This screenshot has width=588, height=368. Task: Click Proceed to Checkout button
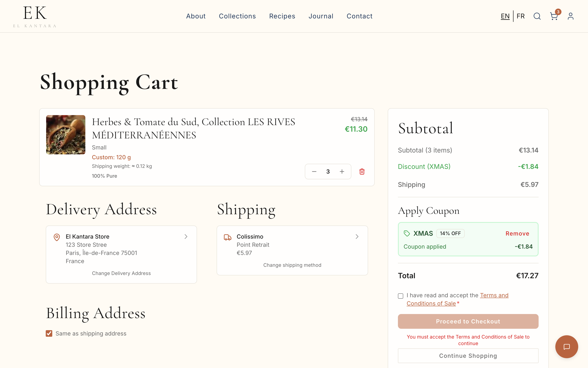point(468,321)
